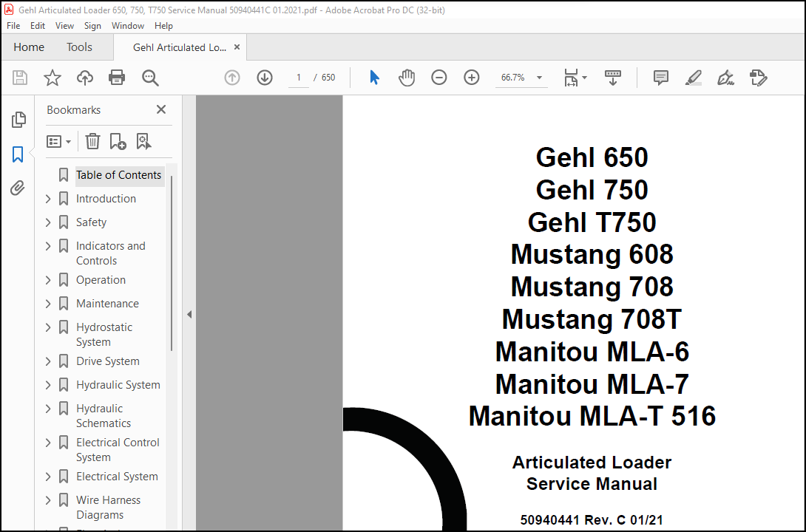Open the Attachments paperclip panel
Viewport: 806px width, 532px height.
pyautogui.click(x=18, y=188)
